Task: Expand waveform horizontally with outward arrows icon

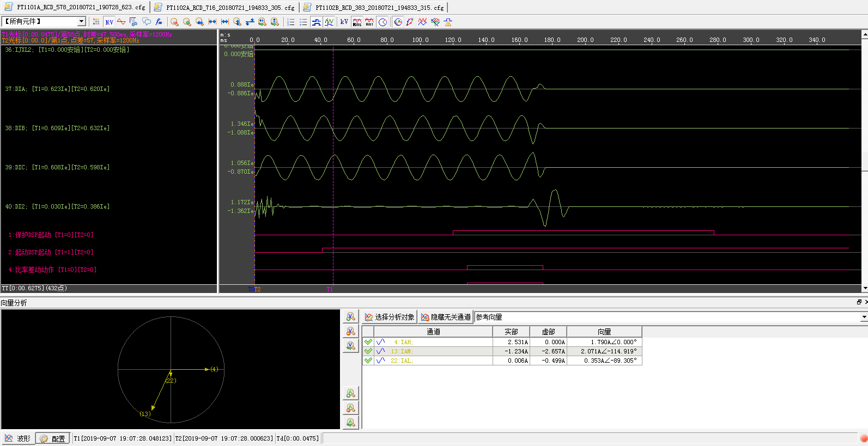Action: [224, 22]
